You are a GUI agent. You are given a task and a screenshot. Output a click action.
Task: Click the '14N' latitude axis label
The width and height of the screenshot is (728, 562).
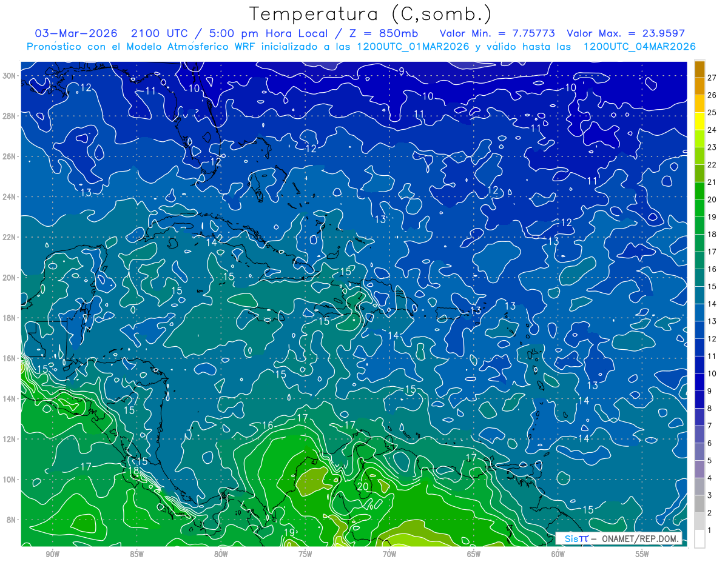point(9,399)
